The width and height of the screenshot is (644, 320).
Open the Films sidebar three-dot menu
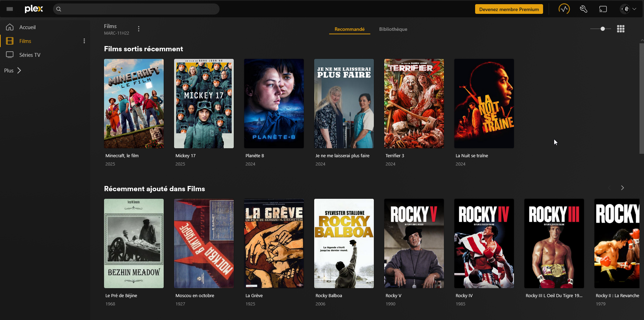[x=84, y=41]
